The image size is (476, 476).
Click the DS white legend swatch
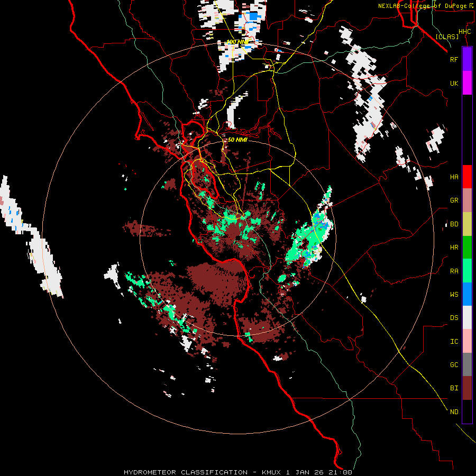(x=467, y=317)
